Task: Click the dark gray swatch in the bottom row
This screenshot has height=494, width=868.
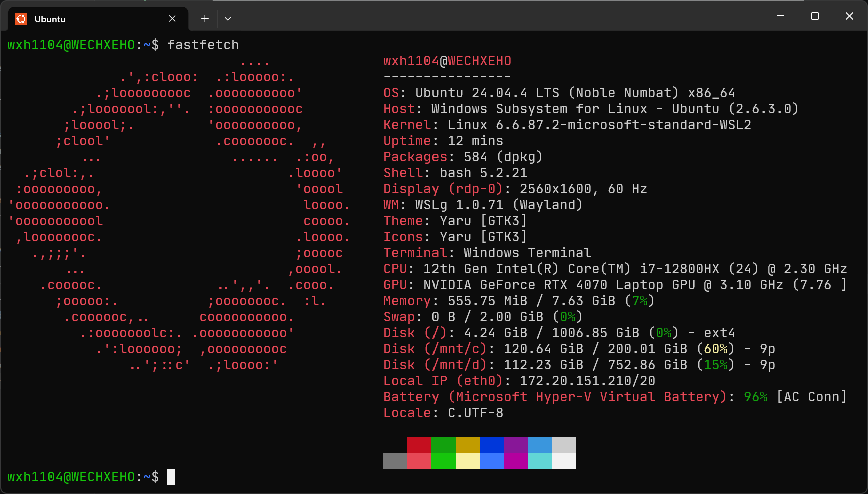Action: (395, 461)
